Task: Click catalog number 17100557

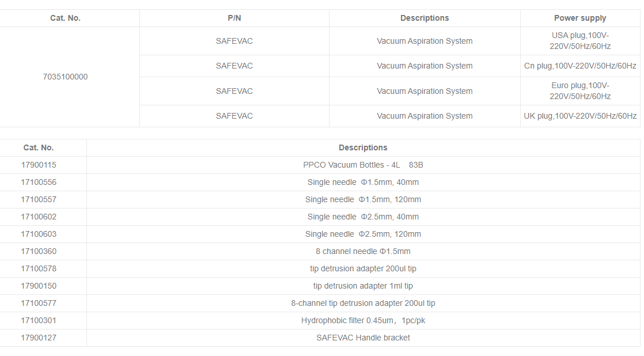Action: [39, 199]
